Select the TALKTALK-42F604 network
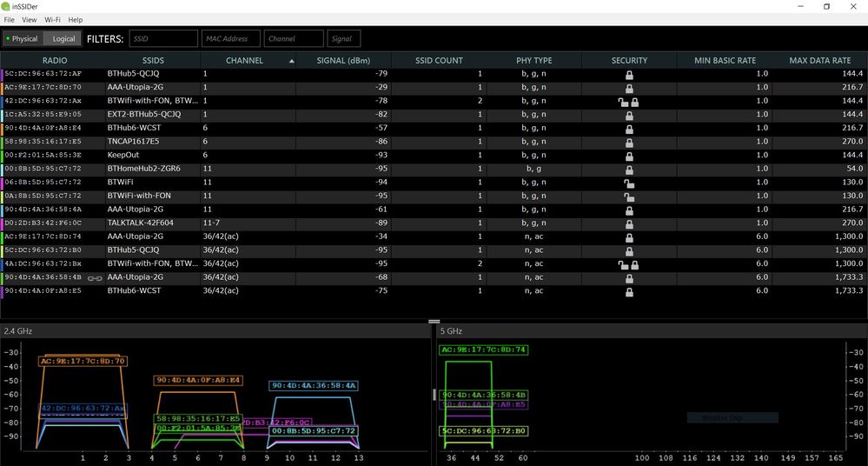Viewport: 868px width, 466px height. [434, 223]
